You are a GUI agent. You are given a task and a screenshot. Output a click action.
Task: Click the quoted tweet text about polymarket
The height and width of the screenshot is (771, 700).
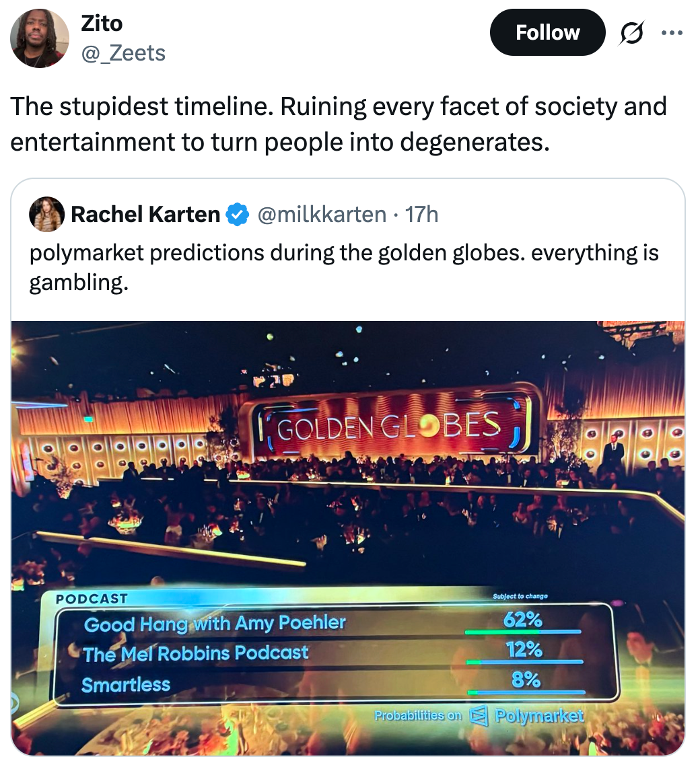[343, 267]
